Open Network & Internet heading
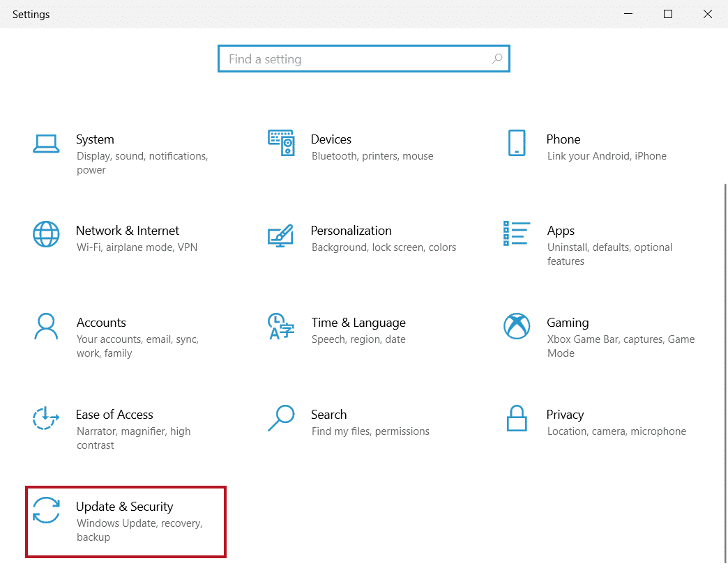Viewport: 728px width, 577px height. point(128,231)
